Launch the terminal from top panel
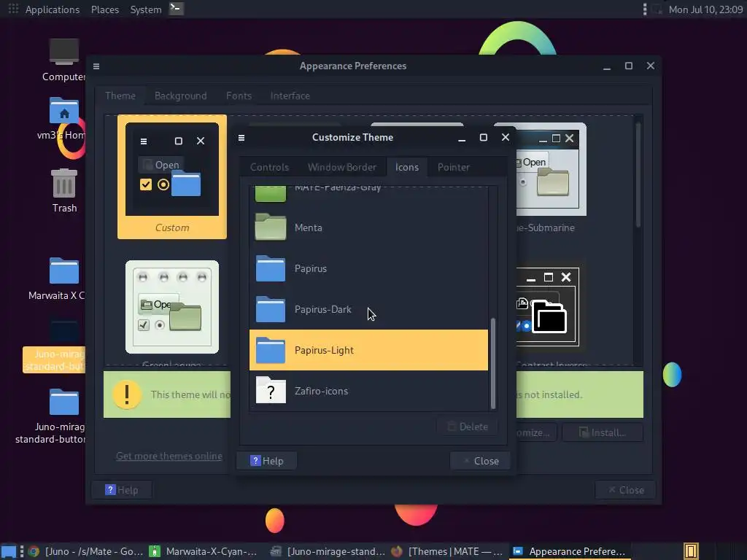 [x=177, y=9]
